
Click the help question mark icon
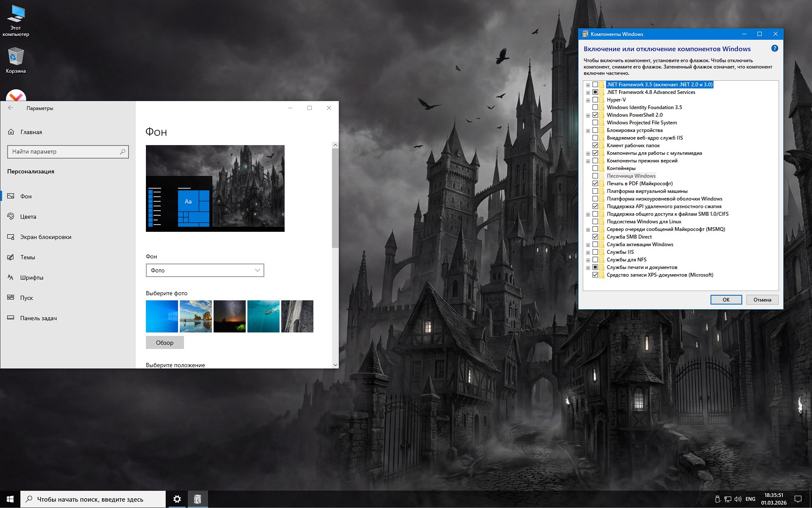pos(774,49)
